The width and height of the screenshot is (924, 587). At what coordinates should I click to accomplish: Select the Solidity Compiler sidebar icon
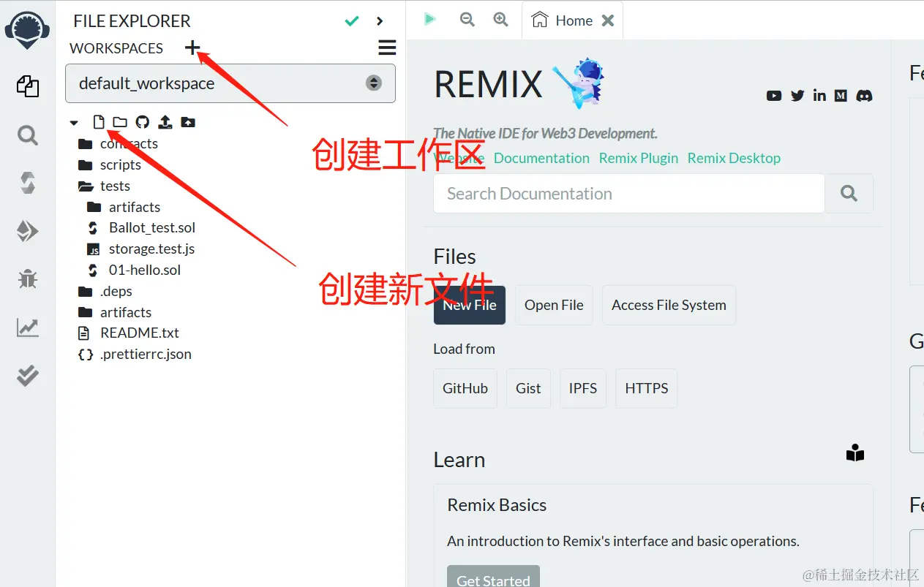28,183
